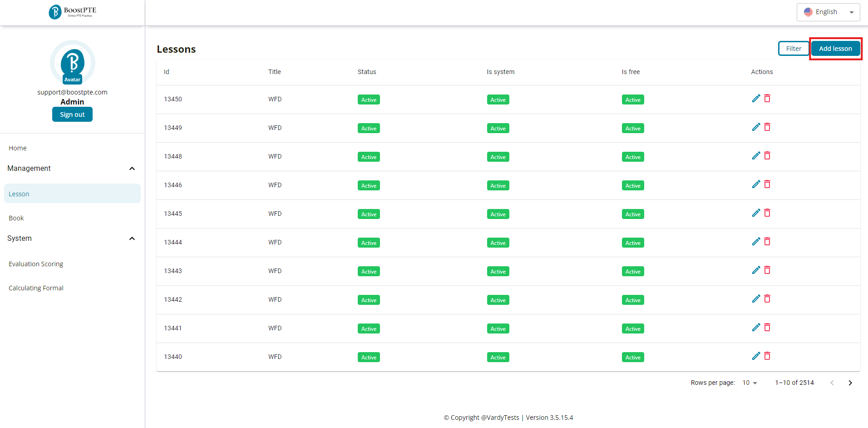The height and width of the screenshot is (428, 868).
Task: Open the Book menu item
Action: (16, 218)
